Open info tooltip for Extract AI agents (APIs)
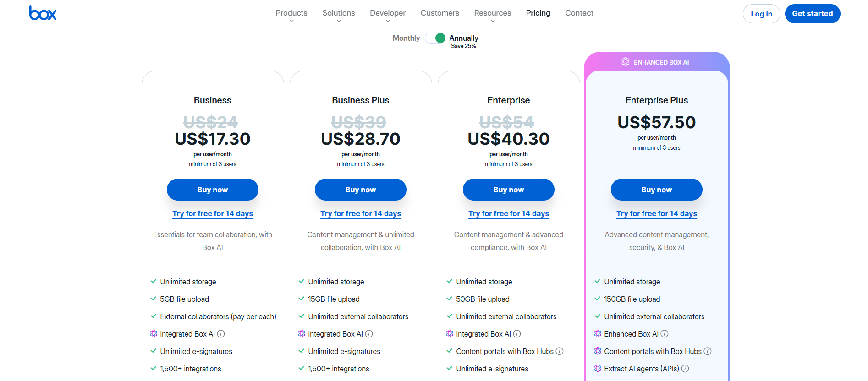The width and height of the screenshot is (868, 381). pyautogui.click(x=685, y=369)
